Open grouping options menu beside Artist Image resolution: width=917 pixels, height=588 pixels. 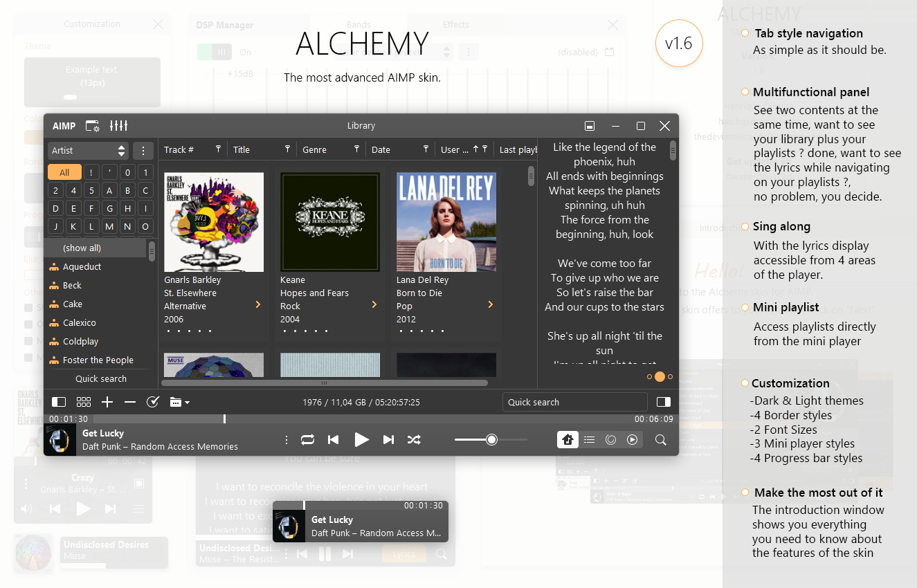pyautogui.click(x=143, y=150)
